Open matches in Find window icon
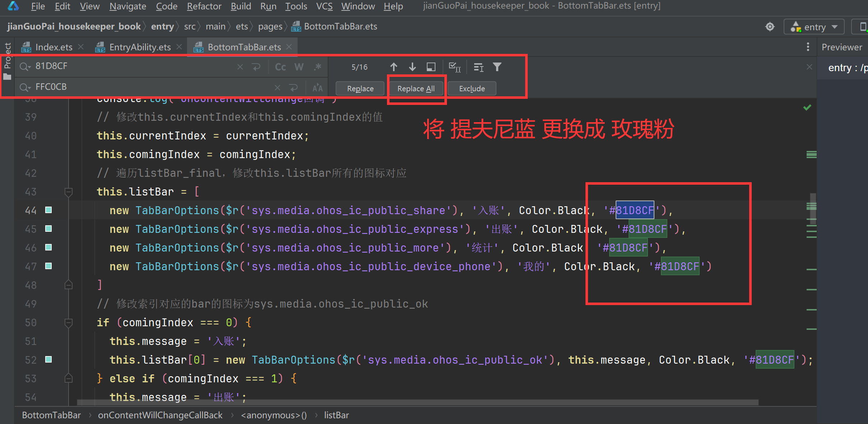Viewport: 868px width, 424px height. [479, 67]
